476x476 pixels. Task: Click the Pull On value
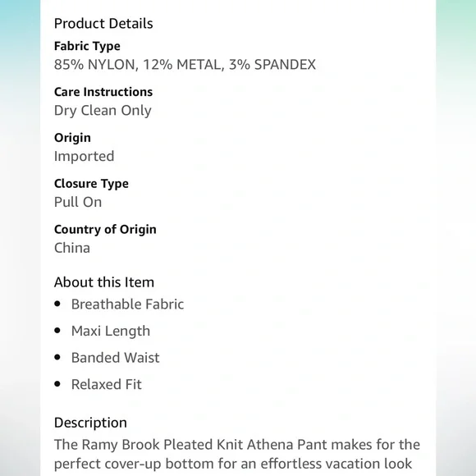coord(78,202)
